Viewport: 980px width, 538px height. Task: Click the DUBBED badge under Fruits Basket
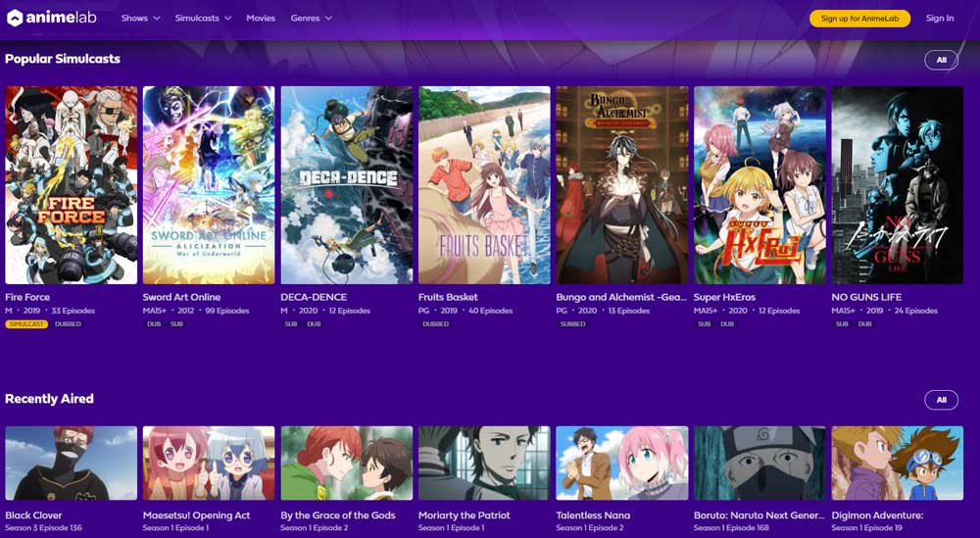pos(436,324)
